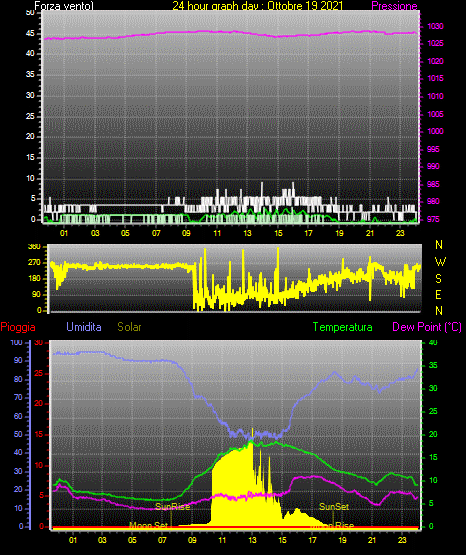Click the Forza vento axis title
Viewport: 466px width, 555px height.
[64, 6]
